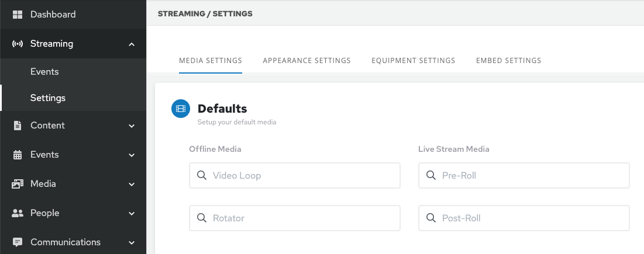This screenshot has width=644, height=254.
Task: Click the Media gallery icon
Action: click(17, 184)
